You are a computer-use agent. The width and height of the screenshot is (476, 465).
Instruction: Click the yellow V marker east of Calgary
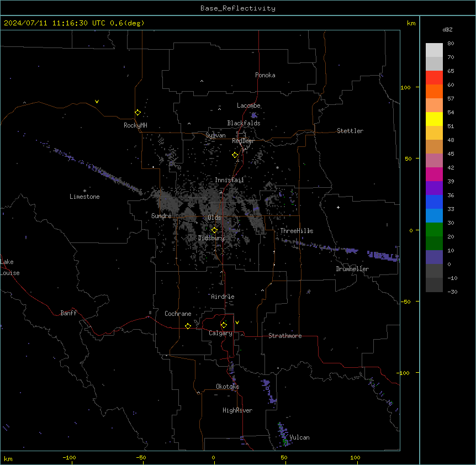point(237,323)
